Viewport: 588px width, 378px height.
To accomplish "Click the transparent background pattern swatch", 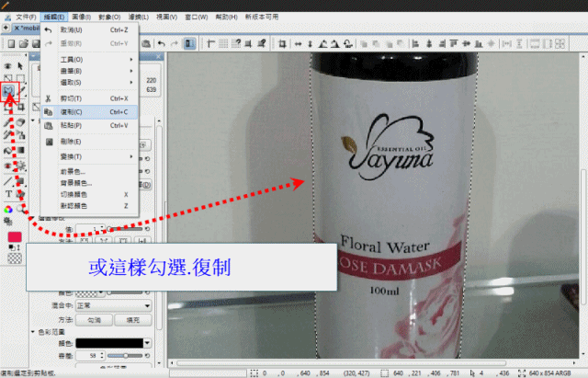I will 15,258.
